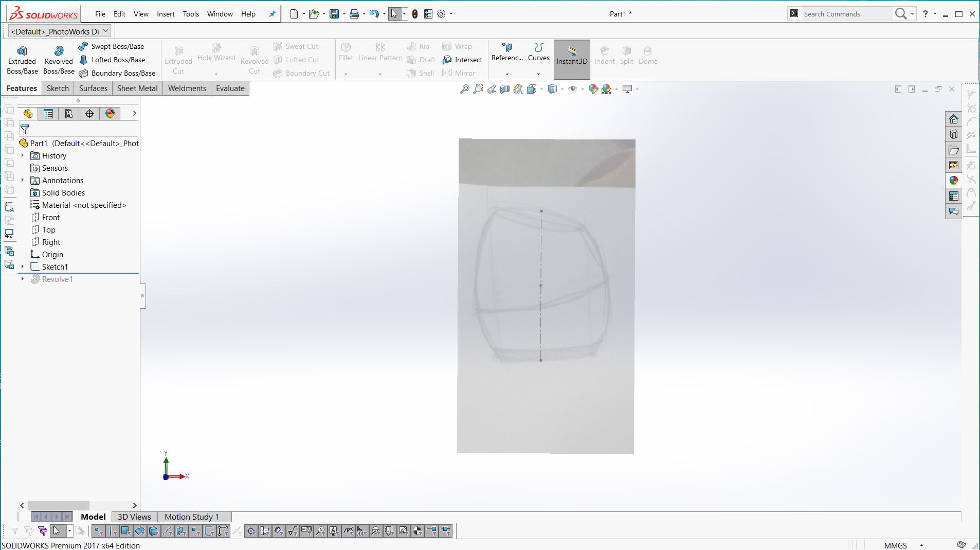This screenshot has height=550, width=980.
Task: Open DisplayManager tab
Action: [110, 114]
